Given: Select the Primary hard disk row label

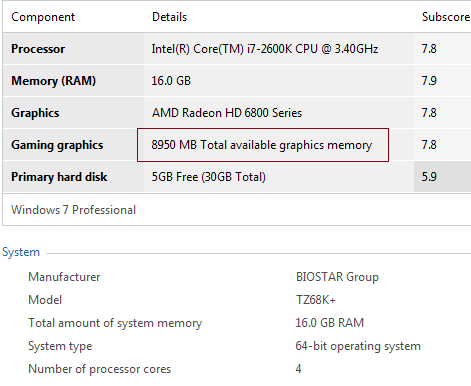Looking at the screenshot, I should click(59, 177).
